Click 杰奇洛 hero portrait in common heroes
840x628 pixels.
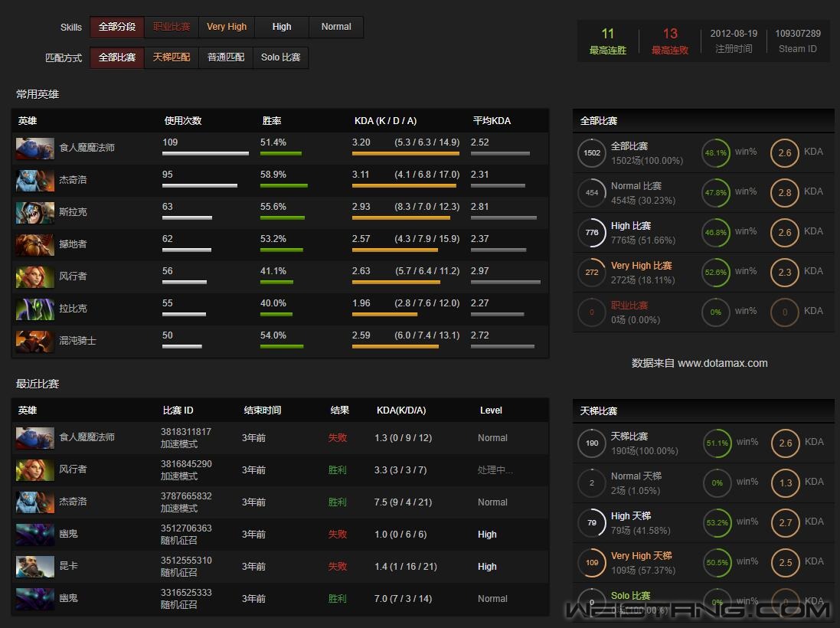coord(34,181)
